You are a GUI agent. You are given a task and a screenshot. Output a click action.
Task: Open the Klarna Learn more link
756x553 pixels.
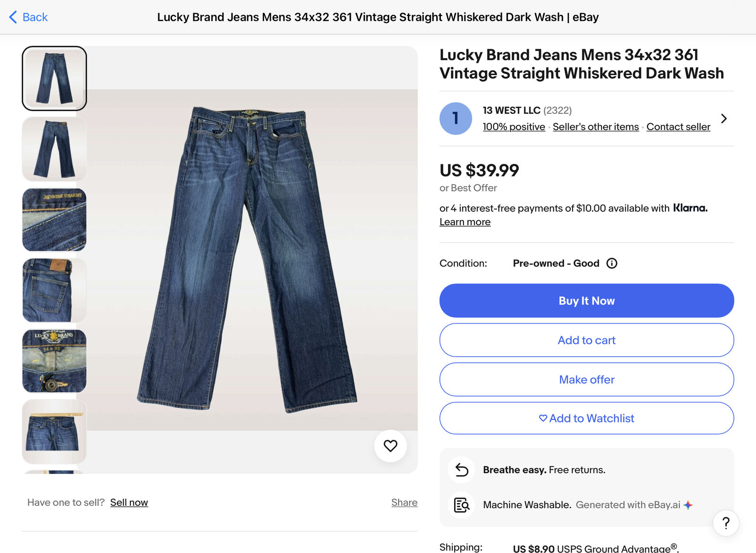click(465, 222)
